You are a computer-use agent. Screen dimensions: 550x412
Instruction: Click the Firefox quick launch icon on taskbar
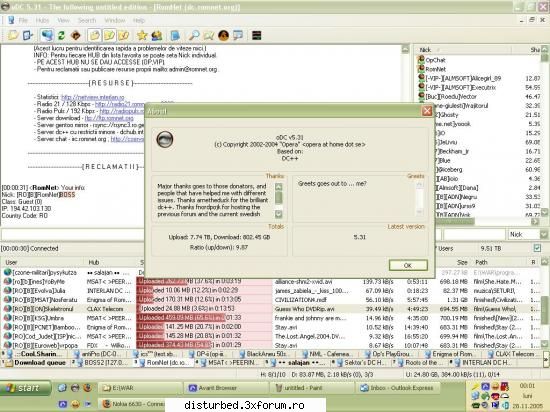pyautogui.click(x=87, y=387)
